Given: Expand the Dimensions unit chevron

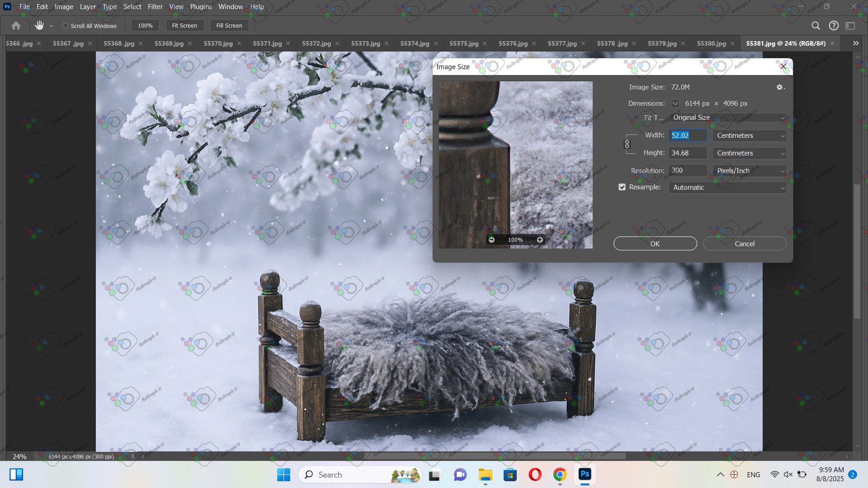Looking at the screenshot, I should click(x=675, y=103).
